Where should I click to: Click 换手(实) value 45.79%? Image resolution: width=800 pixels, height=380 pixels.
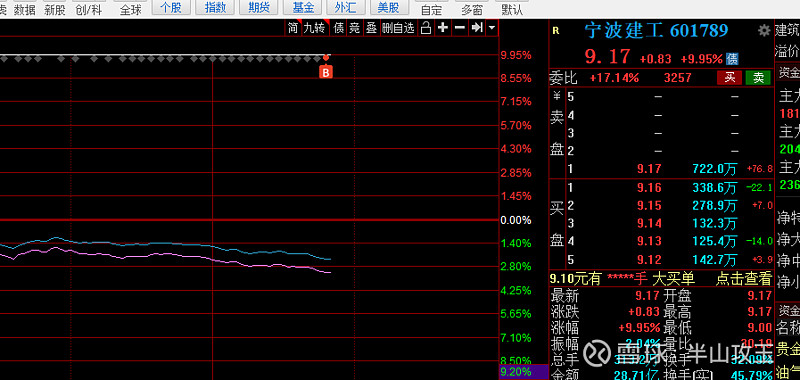coord(751,375)
